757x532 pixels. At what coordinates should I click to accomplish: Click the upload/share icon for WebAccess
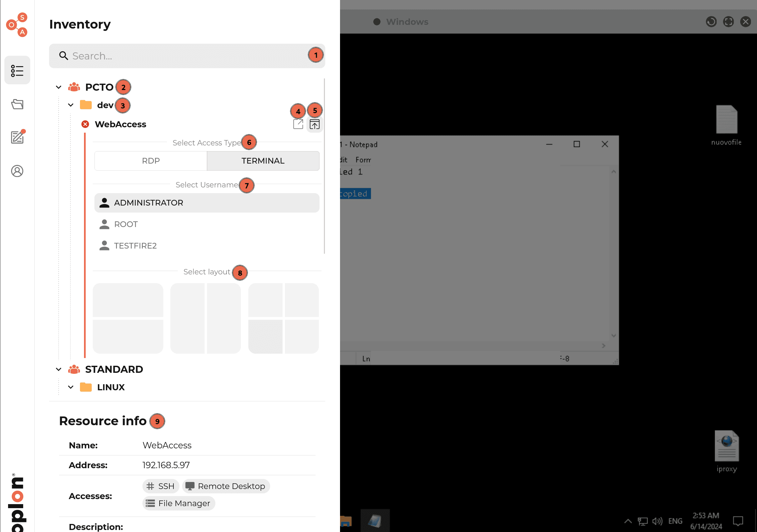click(315, 124)
